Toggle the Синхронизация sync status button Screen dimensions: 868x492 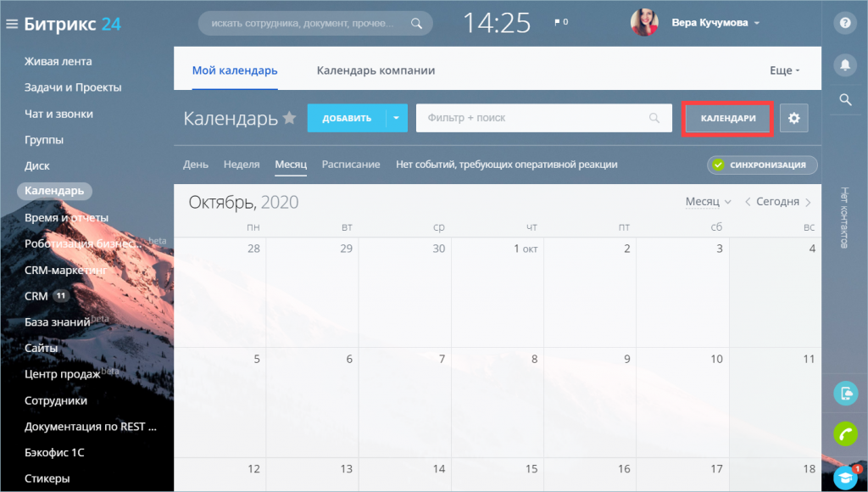[x=762, y=165]
